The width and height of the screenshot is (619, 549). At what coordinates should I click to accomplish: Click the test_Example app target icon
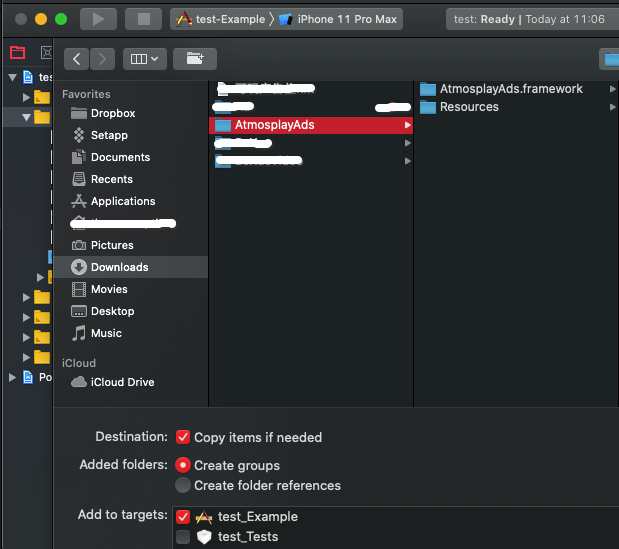(204, 517)
